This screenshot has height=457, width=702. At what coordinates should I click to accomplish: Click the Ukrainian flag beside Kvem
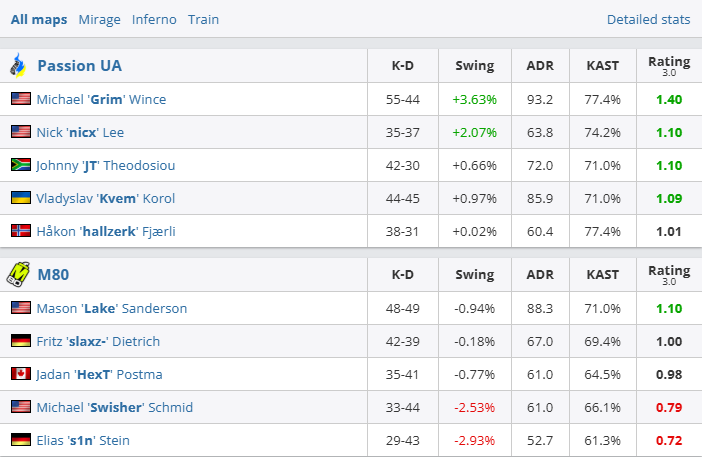tap(20, 198)
